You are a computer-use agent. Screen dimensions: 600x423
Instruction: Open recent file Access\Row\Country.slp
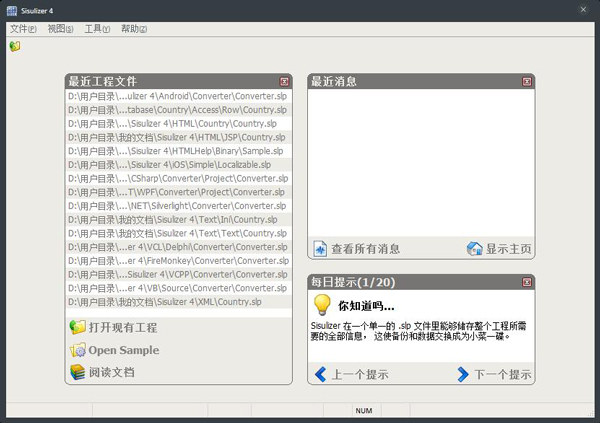click(179, 110)
